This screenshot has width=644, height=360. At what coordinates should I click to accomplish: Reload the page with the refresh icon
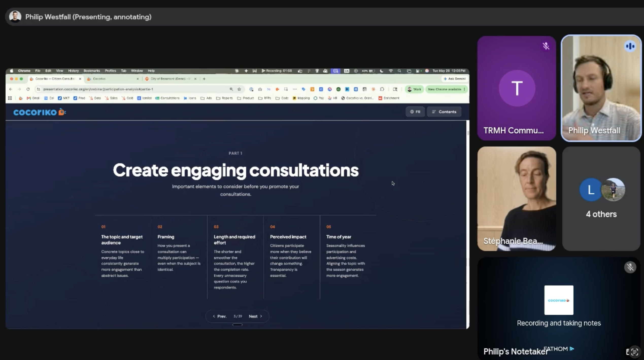click(28, 89)
